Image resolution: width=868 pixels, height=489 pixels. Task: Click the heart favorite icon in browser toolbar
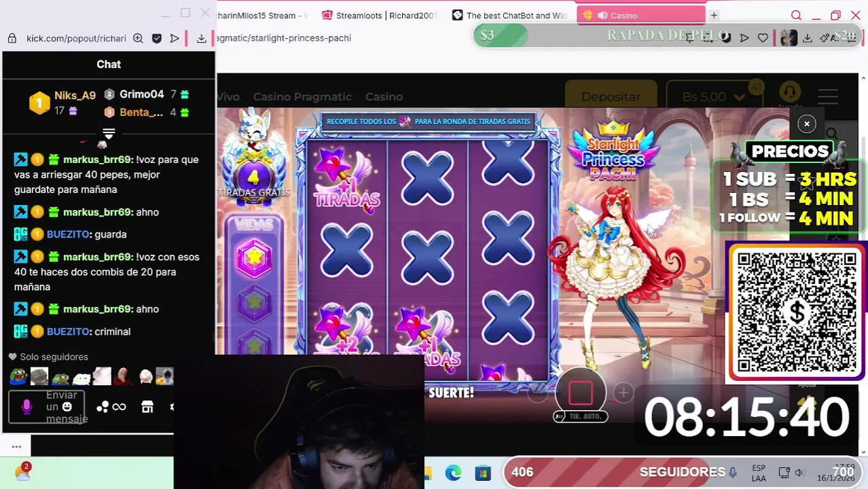click(x=763, y=38)
